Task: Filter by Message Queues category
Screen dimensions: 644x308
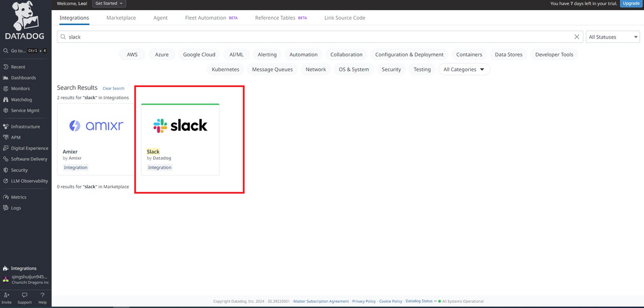Action: (x=273, y=69)
